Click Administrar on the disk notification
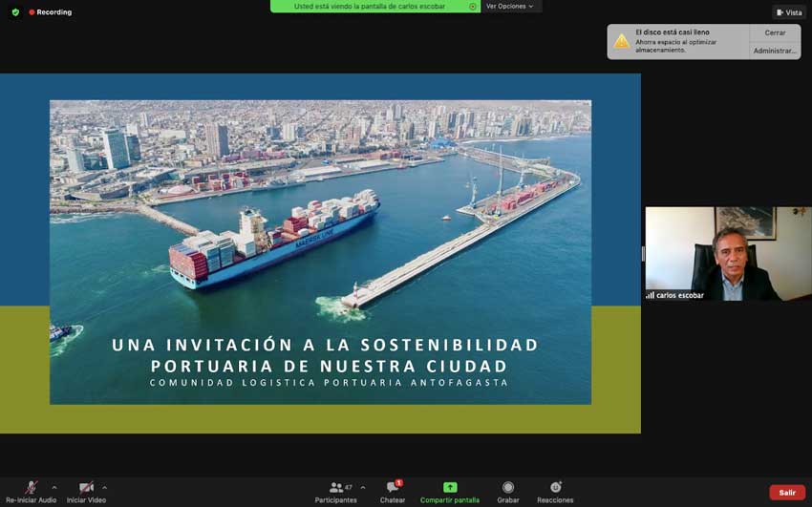Viewport: 812px width, 507px height. 775,51
